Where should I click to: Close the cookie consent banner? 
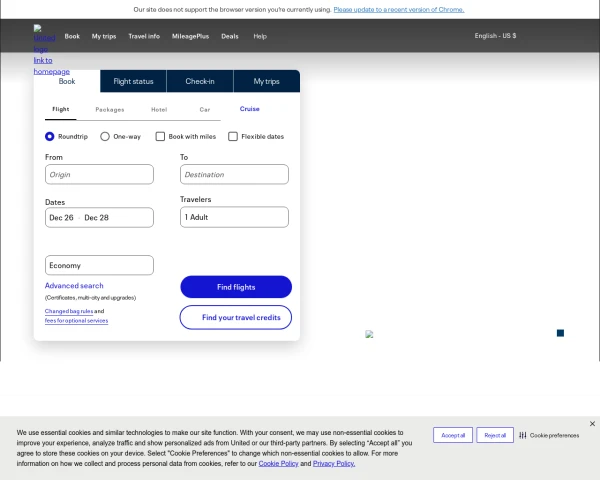[x=592, y=424]
